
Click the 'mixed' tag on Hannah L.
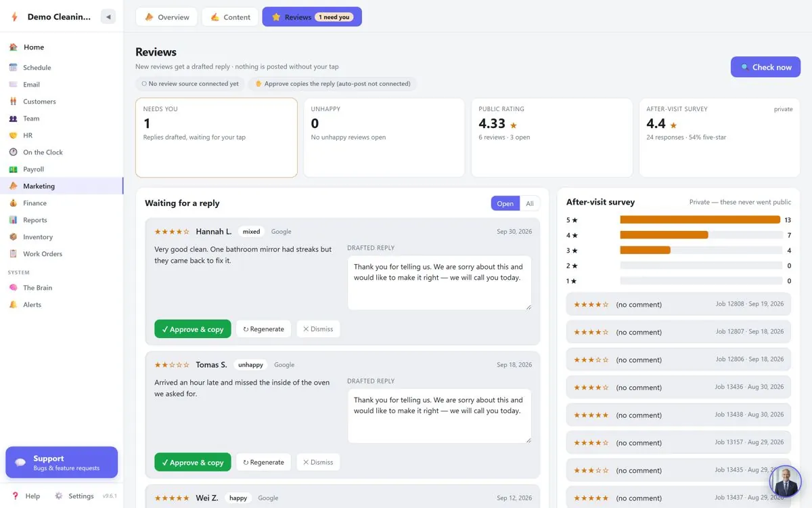[252, 232]
